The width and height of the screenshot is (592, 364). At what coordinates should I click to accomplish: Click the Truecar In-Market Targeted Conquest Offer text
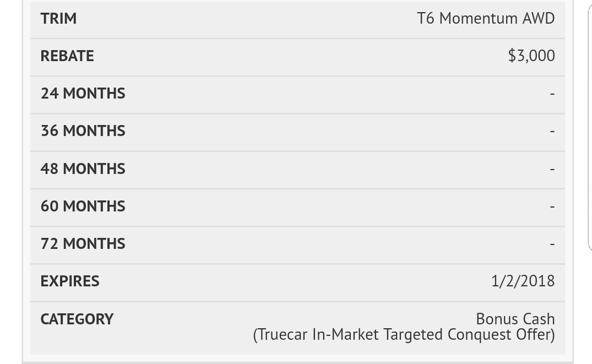(404, 335)
